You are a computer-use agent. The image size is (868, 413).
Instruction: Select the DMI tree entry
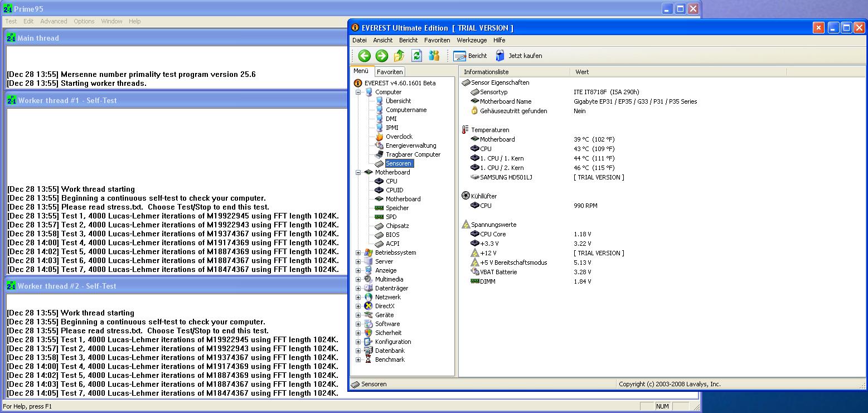click(391, 119)
